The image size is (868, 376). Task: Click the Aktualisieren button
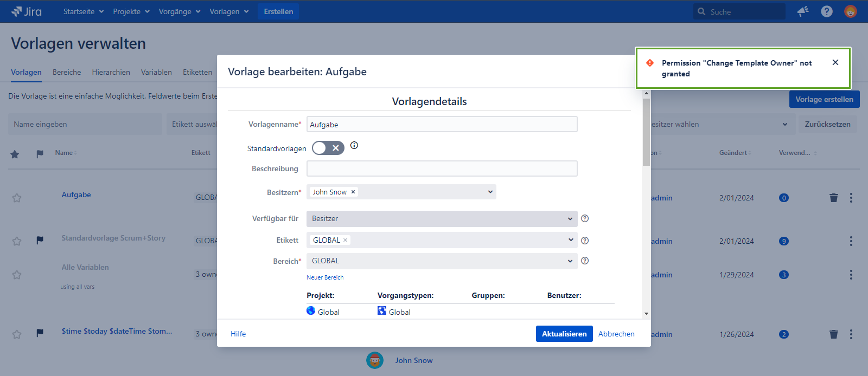click(x=564, y=334)
